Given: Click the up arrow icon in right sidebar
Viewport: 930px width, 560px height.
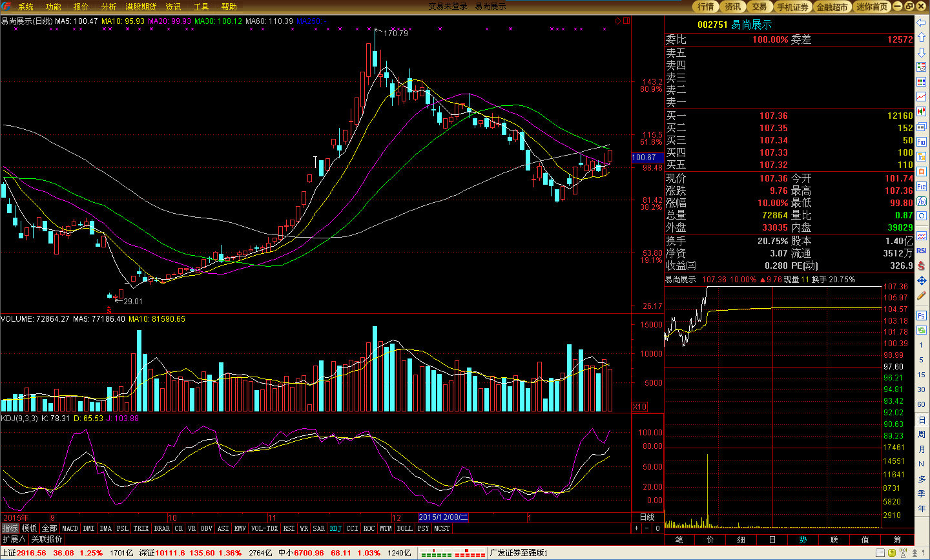Looking at the screenshot, I should click(x=922, y=37).
